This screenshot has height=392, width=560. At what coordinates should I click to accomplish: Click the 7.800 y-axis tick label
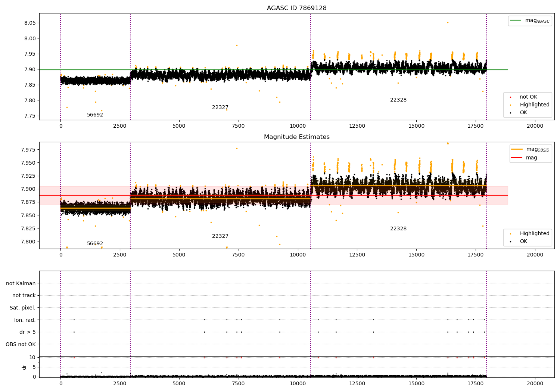[28, 242]
